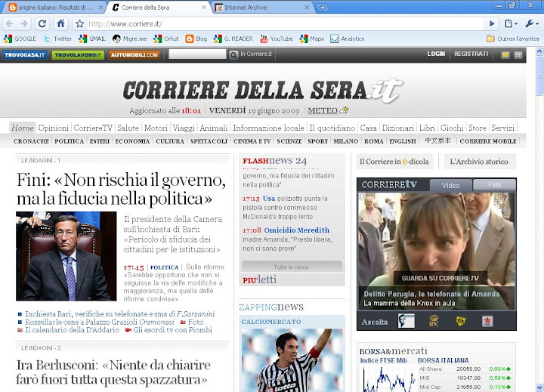Open the POLITICA section
This screenshot has width=544, height=392.
coord(69,141)
